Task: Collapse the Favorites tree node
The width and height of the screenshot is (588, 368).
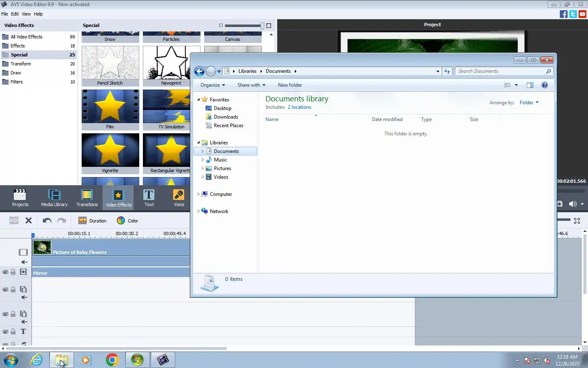Action: [x=198, y=99]
